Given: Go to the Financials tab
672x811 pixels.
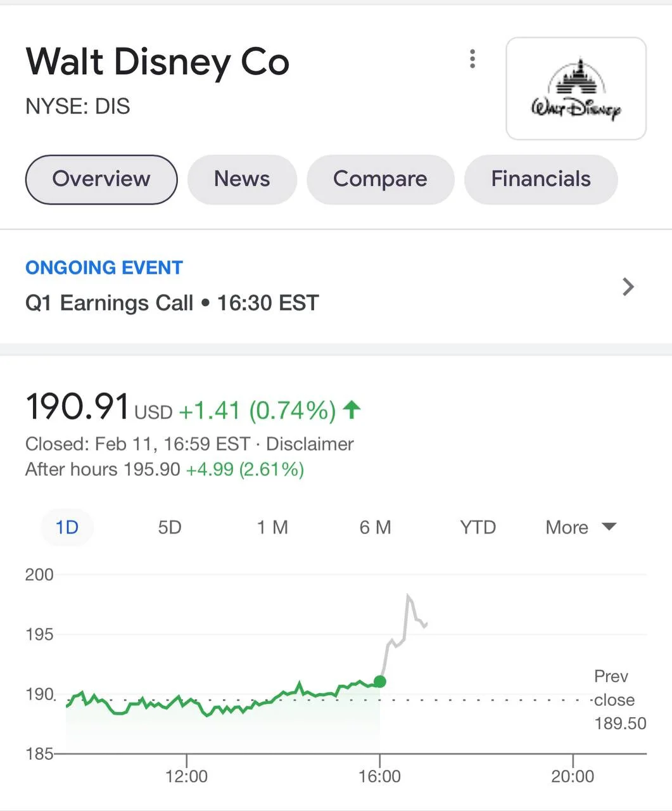Looking at the screenshot, I should coord(541,179).
